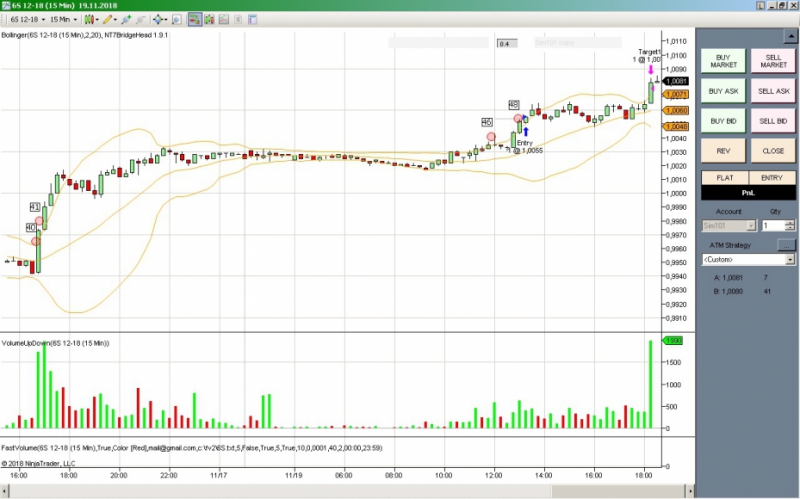Click the second chart trader candle icon
The image size is (800, 499).
pyautogui.click(x=209, y=19)
